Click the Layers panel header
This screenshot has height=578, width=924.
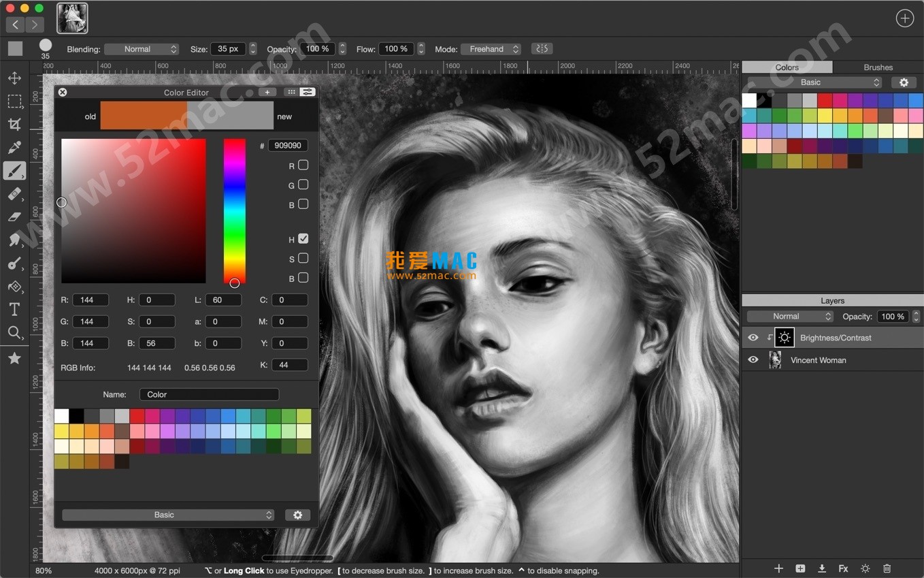tap(833, 300)
